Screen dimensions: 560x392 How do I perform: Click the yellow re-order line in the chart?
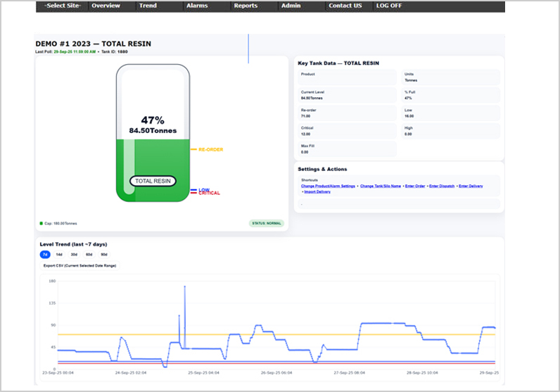point(276,334)
